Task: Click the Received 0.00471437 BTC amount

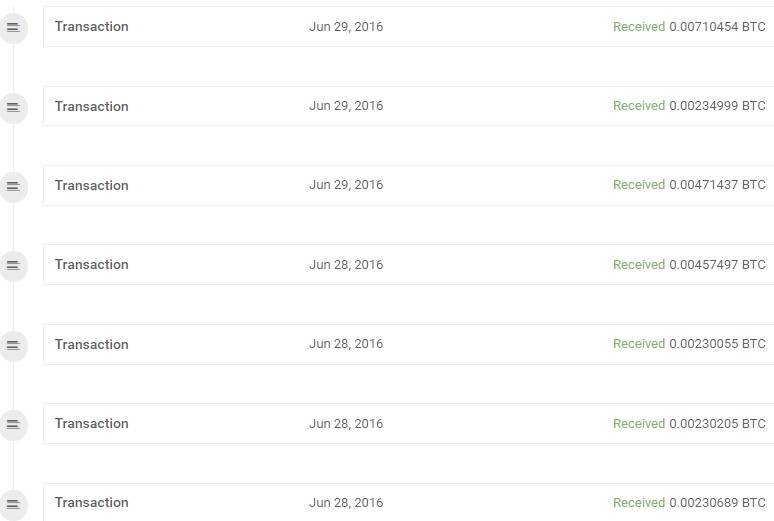Action: click(689, 185)
